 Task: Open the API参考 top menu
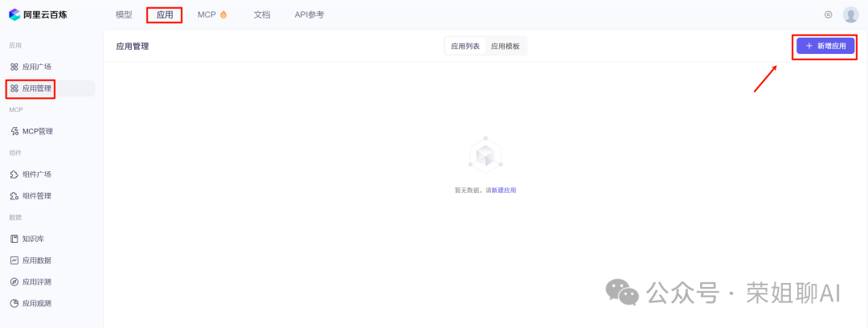coord(309,15)
